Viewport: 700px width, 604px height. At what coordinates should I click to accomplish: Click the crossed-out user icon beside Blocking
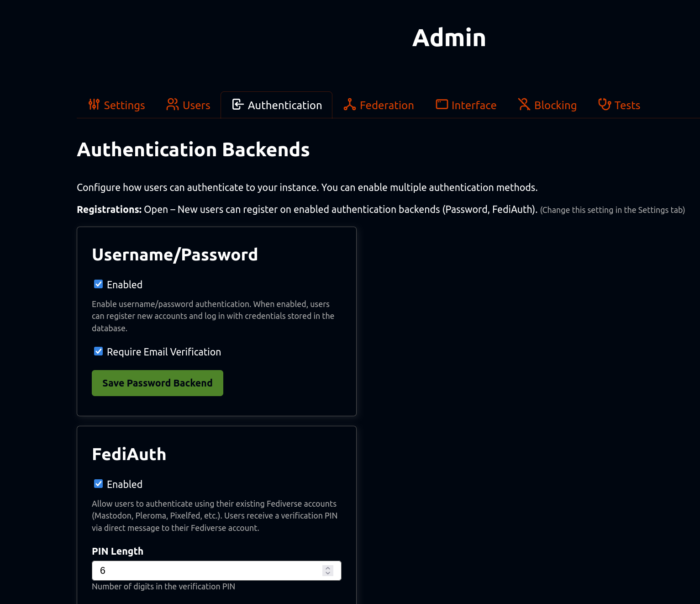coord(524,105)
